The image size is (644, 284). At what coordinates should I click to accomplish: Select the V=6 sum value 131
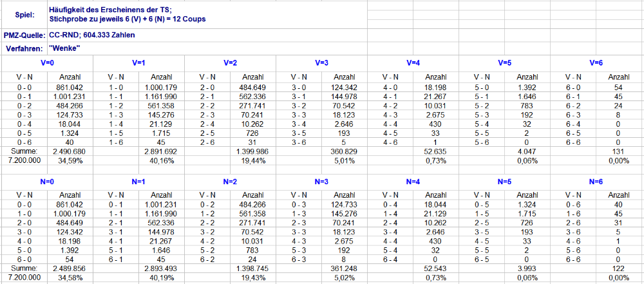[x=620, y=153]
